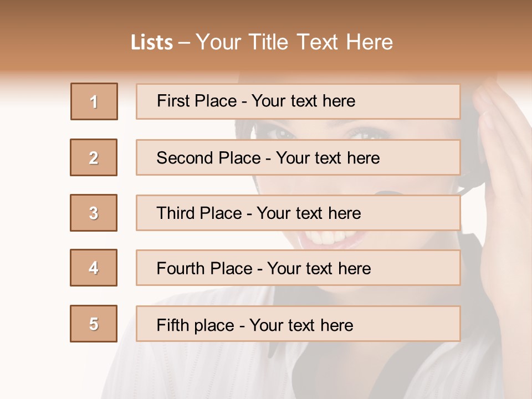The height and width of the screenshot is (399, 532).
Task: Select the 'Third Place' text box
Action: pyautogui.click(x=298, y=213)
